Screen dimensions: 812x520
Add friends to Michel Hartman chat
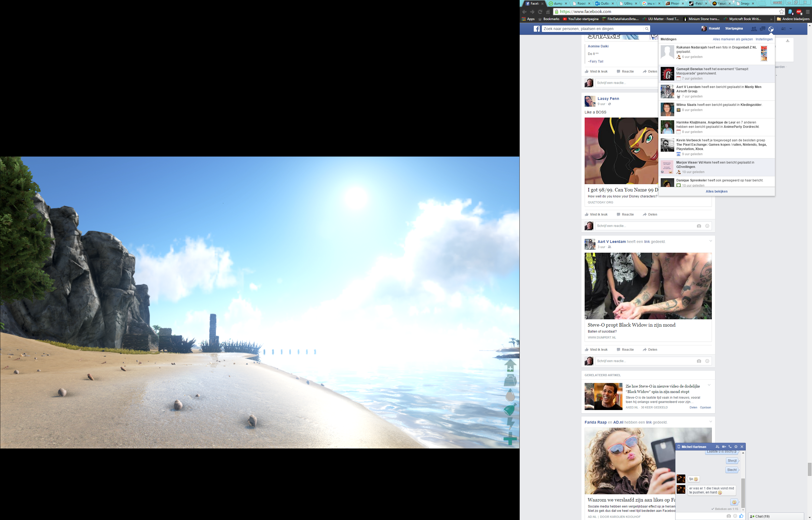tap(717, 447)
